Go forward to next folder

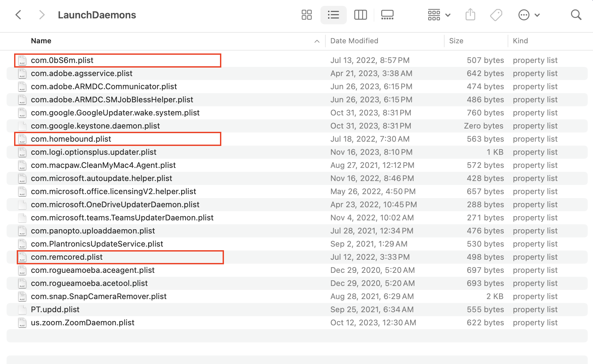[41, 15]
